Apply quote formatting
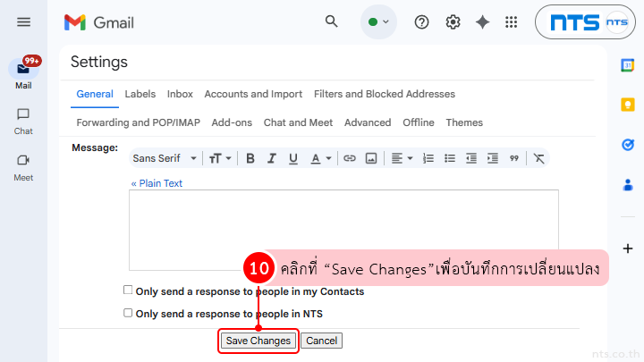 point(513,158)
